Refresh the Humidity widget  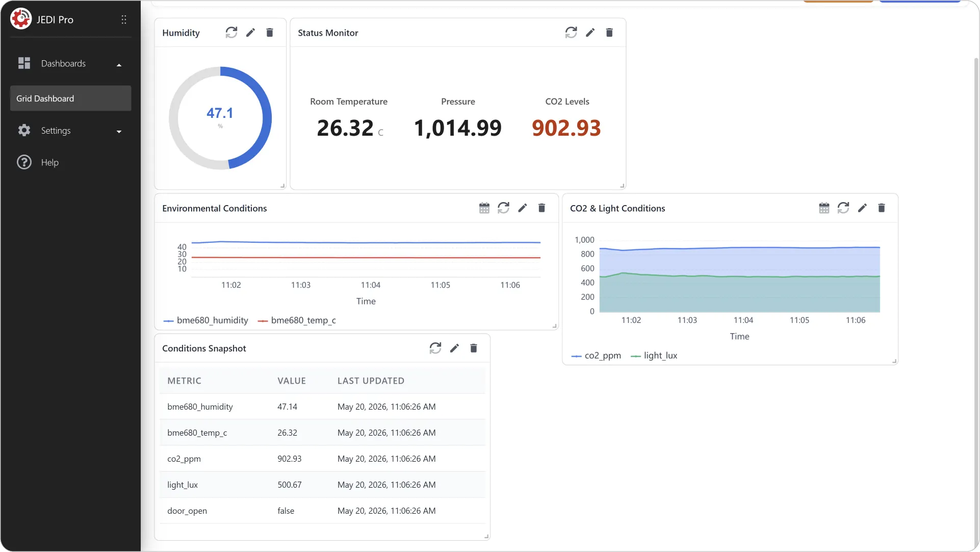(231, 33)
